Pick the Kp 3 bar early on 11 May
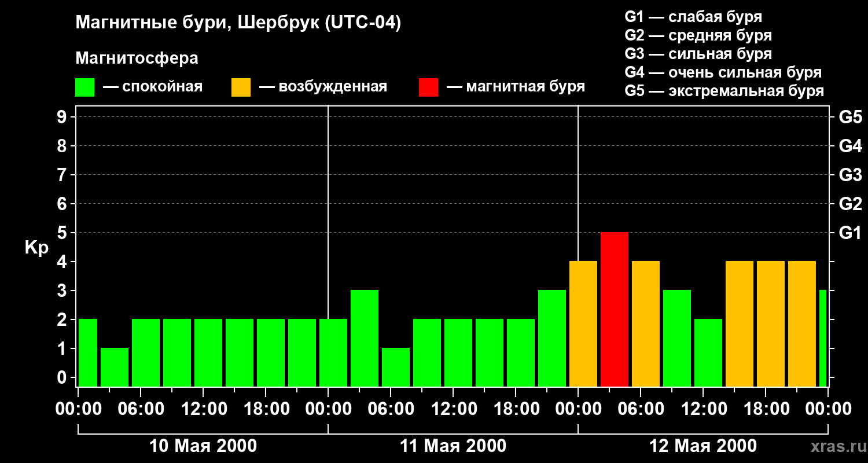This screenshot has width=868, height=463. coord(365,338)
